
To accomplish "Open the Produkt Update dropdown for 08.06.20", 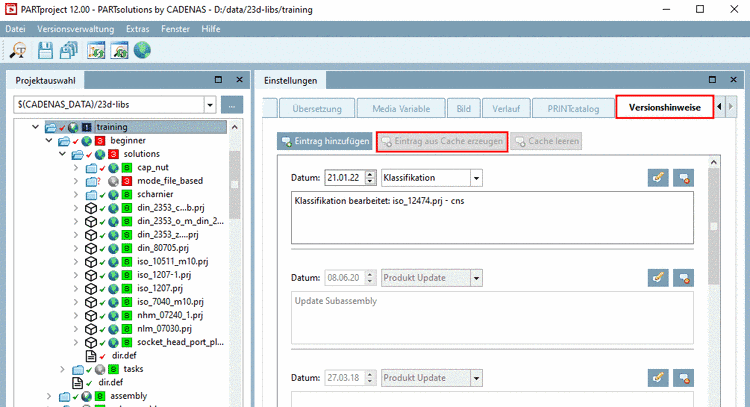I will coord(476,278).
